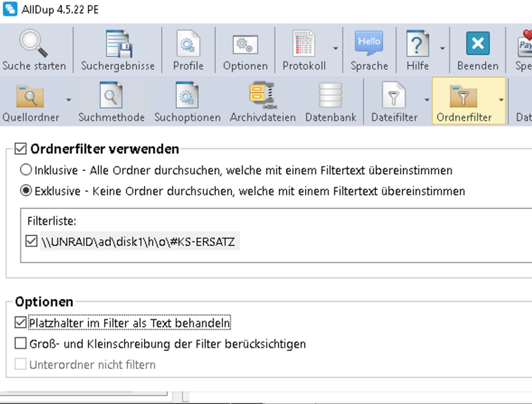Select the \\UNRAID filter path text entry
This screenshot has height=404, width=532.
(138, 242)
